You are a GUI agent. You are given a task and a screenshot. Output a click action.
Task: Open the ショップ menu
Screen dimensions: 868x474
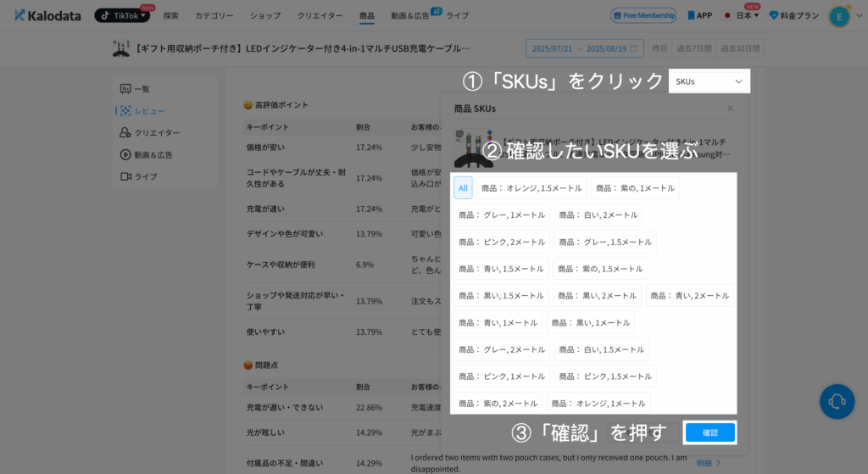pyautogui.click(x=264, y=15)
